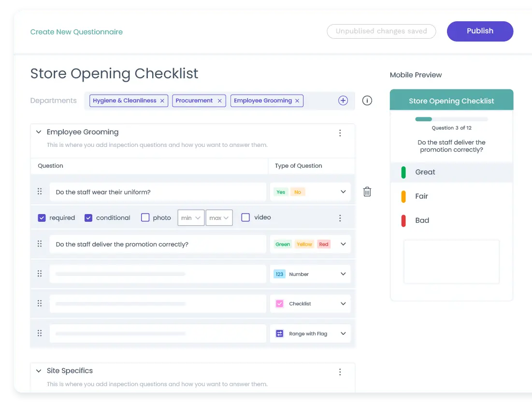Open the Yes/No question type dropdown
Screen dimensions: 532x403
tap(343, 192)
